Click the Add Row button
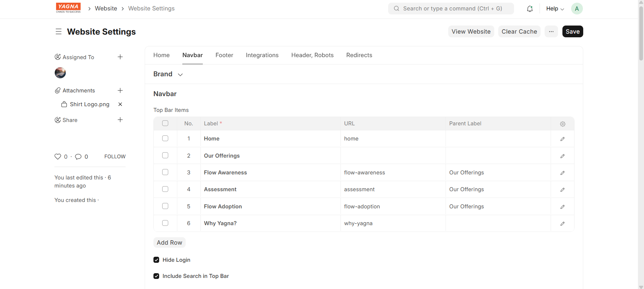 169,243
